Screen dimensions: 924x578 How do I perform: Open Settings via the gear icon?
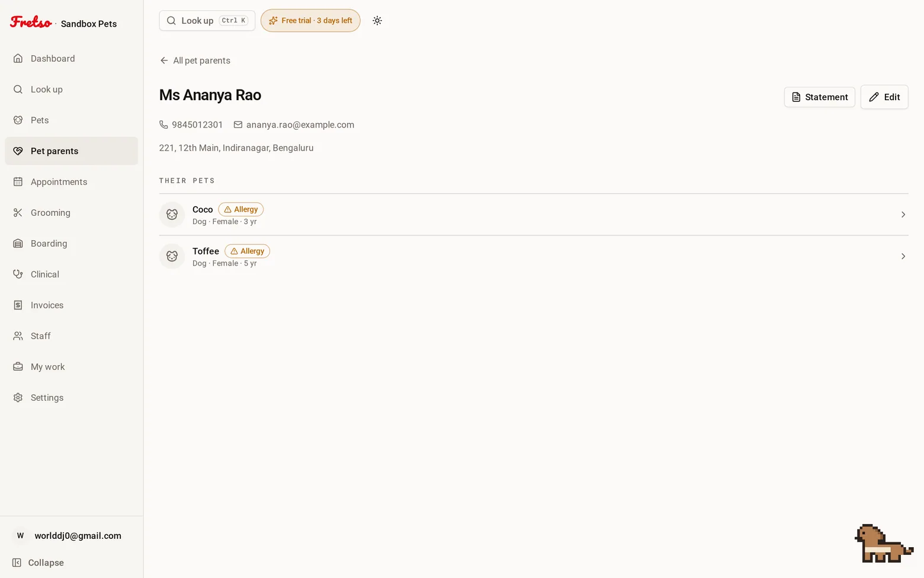18,398
